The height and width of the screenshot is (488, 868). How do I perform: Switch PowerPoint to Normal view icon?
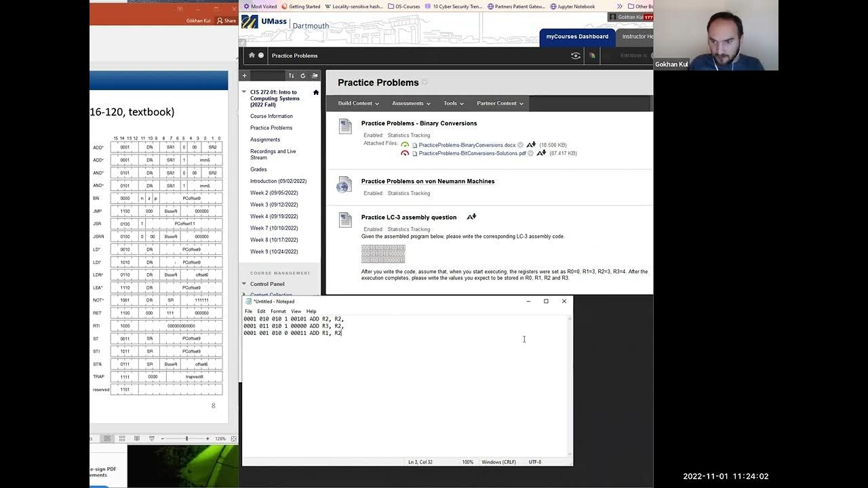click(x=106, y=439)
